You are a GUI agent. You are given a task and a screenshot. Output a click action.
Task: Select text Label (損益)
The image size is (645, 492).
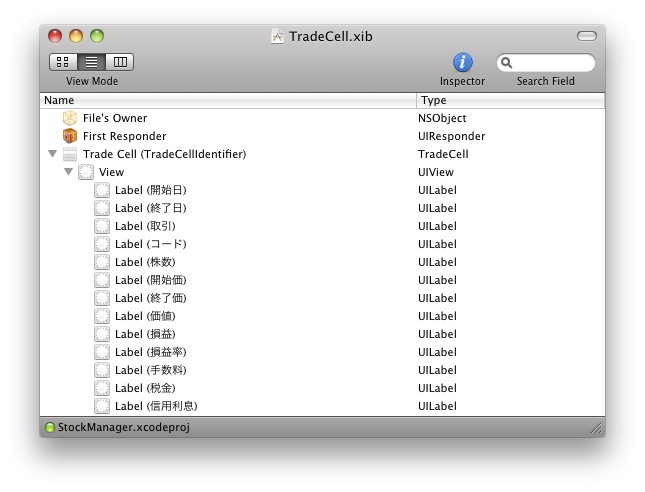pos(145,334)
